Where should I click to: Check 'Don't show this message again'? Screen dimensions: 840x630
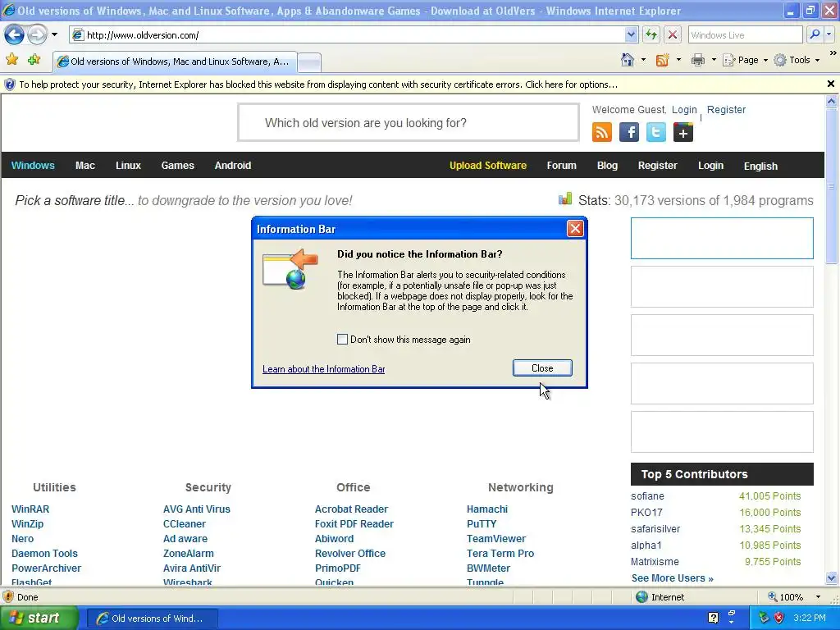pos(342,339)
